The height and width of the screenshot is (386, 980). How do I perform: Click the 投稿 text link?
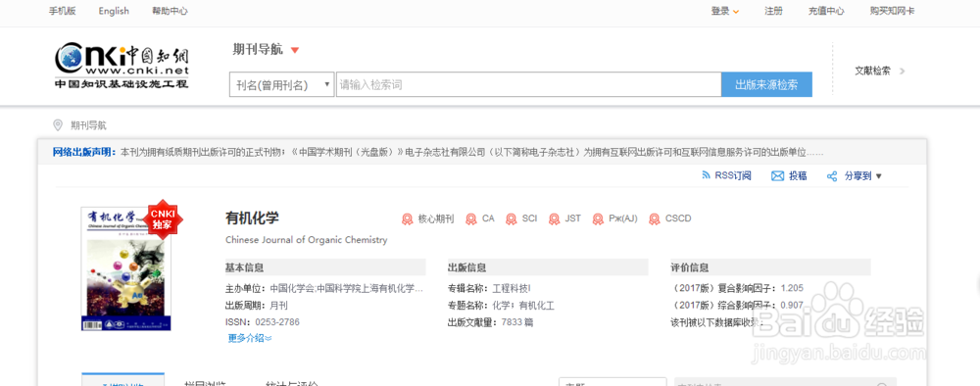pyautogui.click(x=798, y=176)
